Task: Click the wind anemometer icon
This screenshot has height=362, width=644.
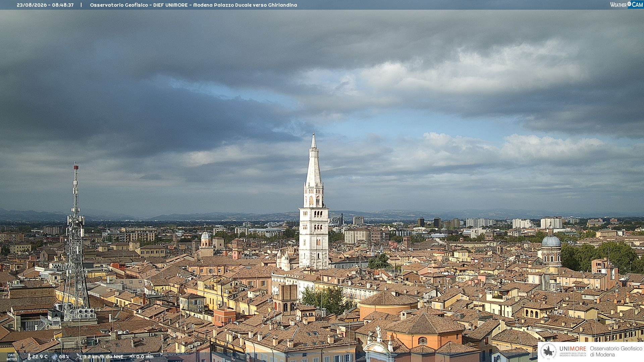Action: point(79,357)
